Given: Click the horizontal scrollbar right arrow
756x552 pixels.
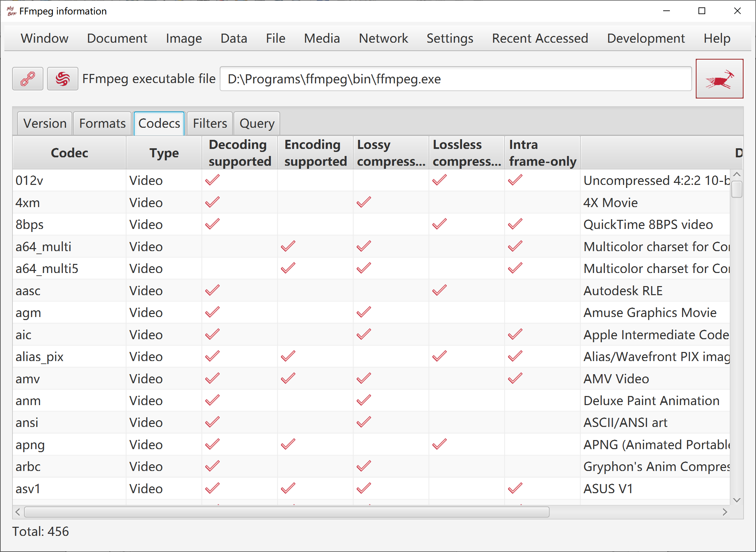Looking at the screenshot, I should (725, 512).
